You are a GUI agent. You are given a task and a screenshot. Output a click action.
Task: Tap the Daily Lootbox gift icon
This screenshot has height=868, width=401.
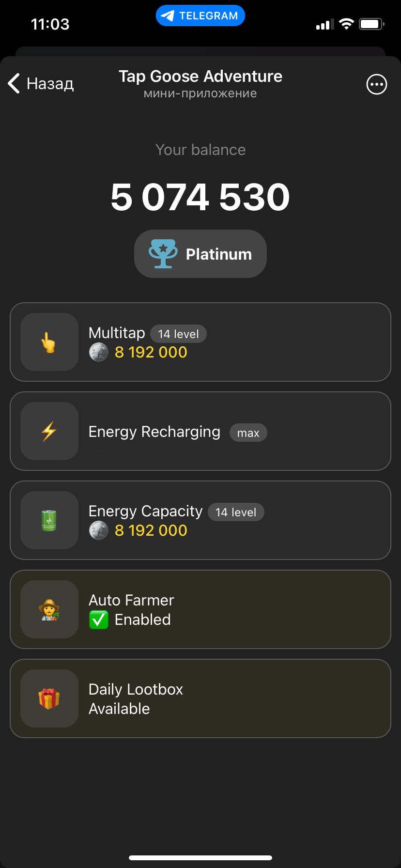[49, 698]
